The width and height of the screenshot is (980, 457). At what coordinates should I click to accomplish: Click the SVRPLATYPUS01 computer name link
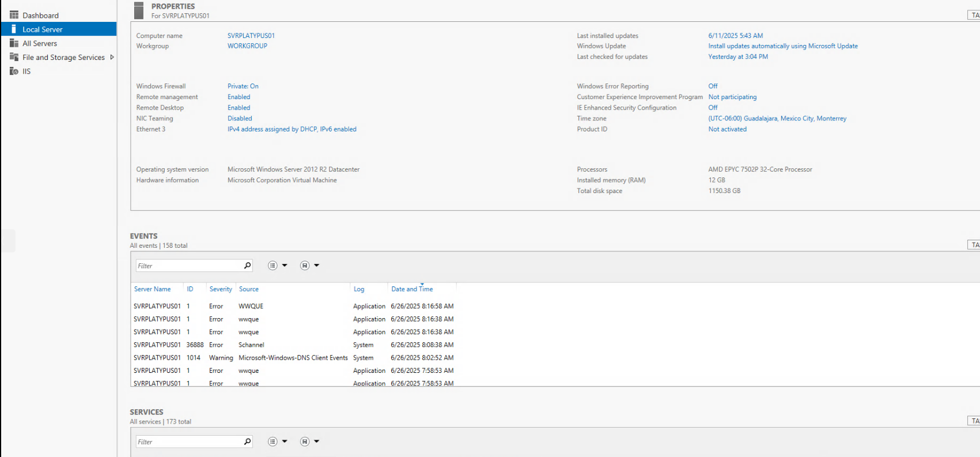[251, 36]
